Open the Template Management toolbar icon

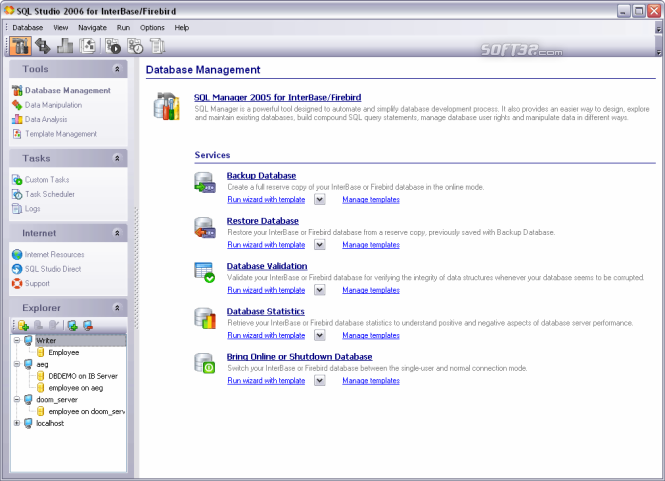point(87,46)
